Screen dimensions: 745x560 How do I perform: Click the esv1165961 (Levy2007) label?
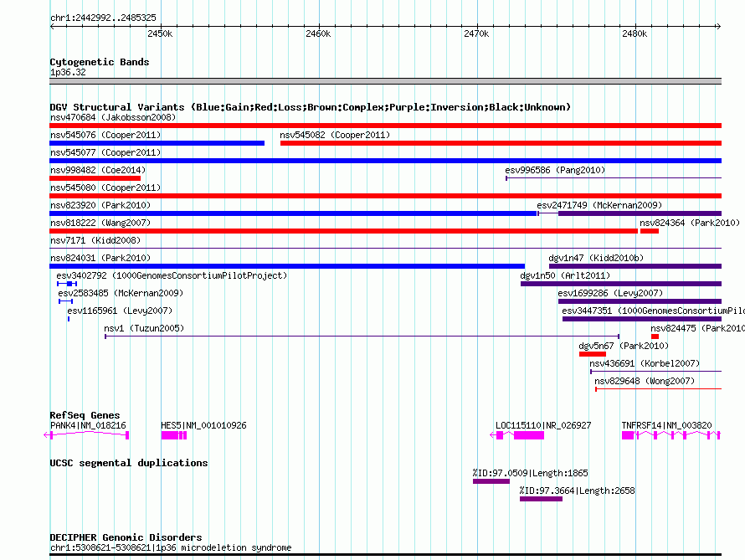point(120,311)
